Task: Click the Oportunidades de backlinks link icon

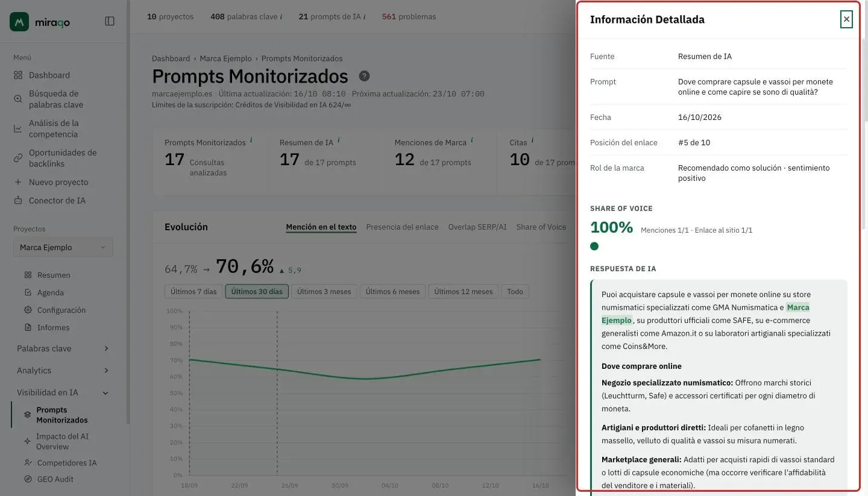Action: coord(18,158)
